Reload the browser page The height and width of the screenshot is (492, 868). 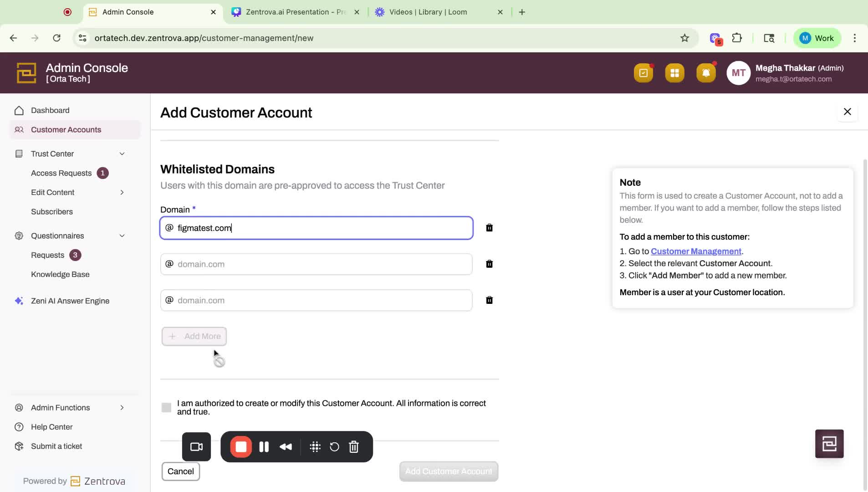tap(56, 38)
